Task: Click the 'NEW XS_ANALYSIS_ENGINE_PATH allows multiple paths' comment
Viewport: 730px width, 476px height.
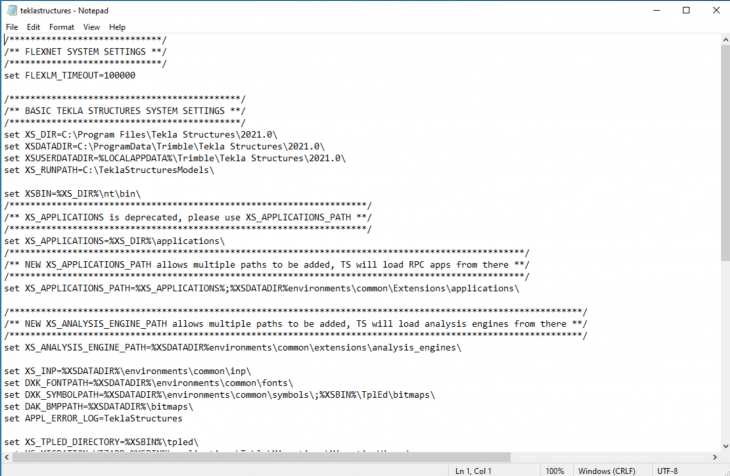Action: point(296,324)
